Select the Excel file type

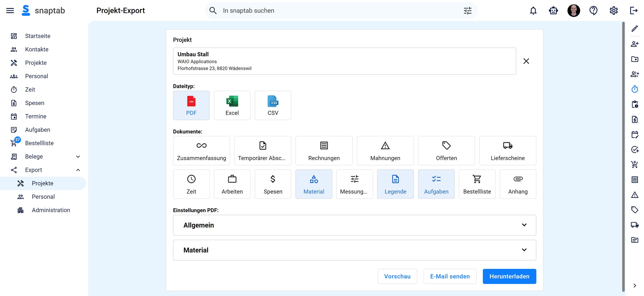click(232, 105)
